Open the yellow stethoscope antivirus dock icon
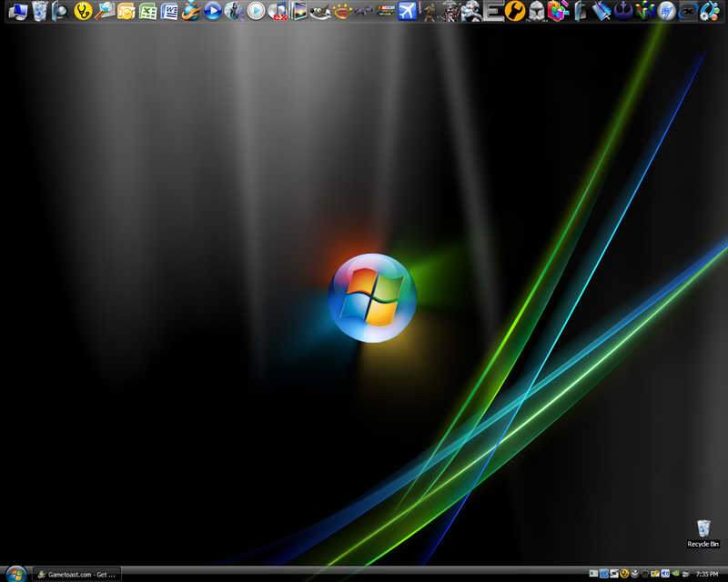Viewport: 728px width, 582px height. tap(83, 11)
